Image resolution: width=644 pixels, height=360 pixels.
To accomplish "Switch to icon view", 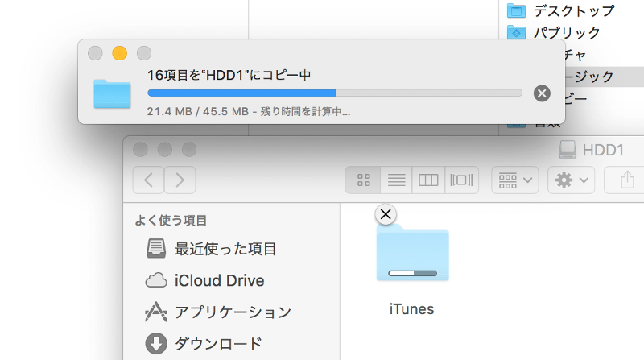I will (363, 180).
